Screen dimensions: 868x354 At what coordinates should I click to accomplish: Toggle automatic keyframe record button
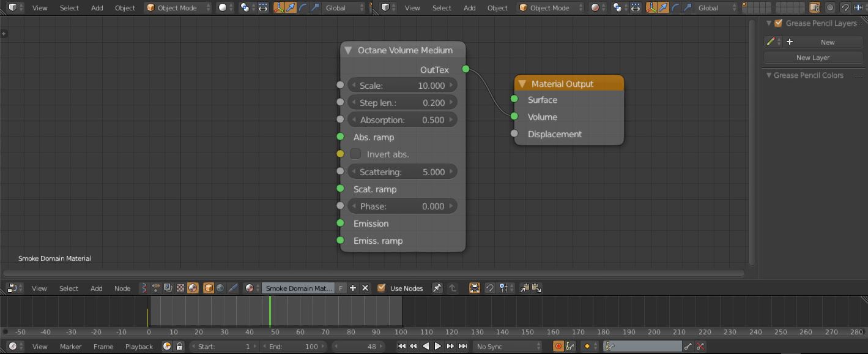(558, 346)
